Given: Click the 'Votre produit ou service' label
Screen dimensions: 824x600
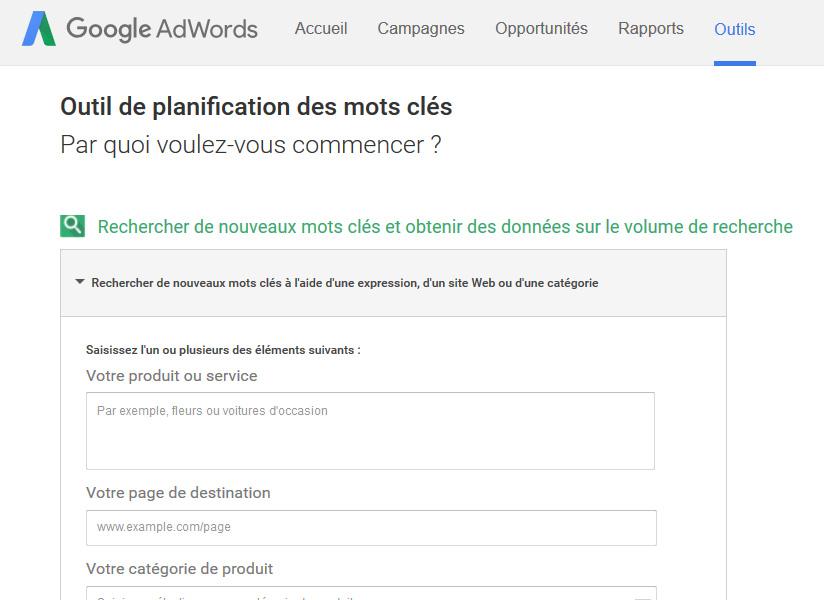Looking at the screenshot, I should pyautogui.click(x=172, y=376).
